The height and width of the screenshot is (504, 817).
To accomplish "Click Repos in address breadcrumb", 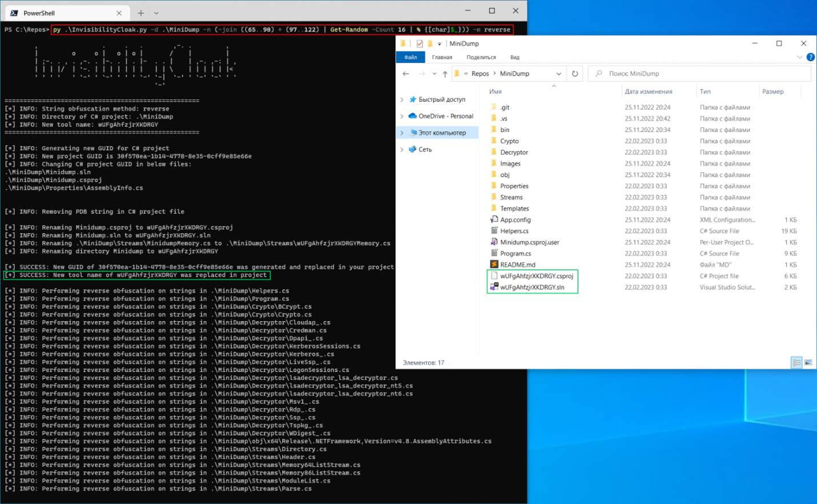I will [480, 74].
